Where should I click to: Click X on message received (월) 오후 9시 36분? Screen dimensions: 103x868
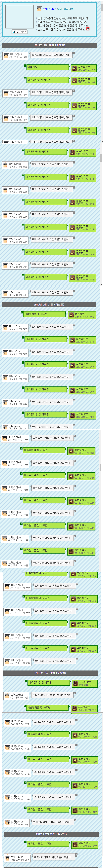[x=74, y=290]
